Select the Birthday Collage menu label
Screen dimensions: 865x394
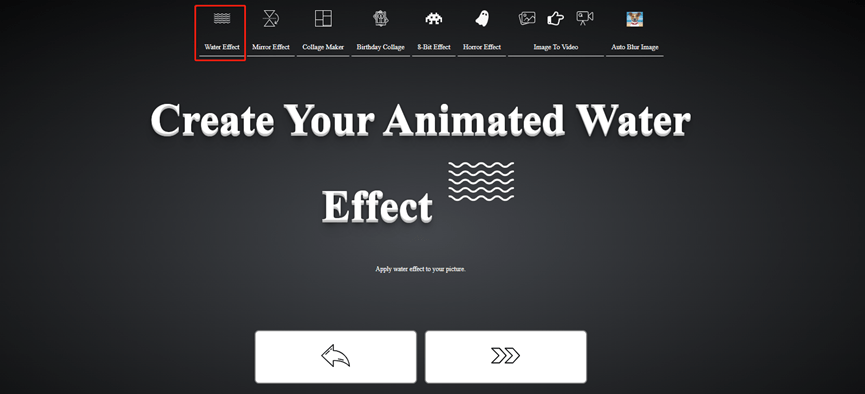(381, 47)
